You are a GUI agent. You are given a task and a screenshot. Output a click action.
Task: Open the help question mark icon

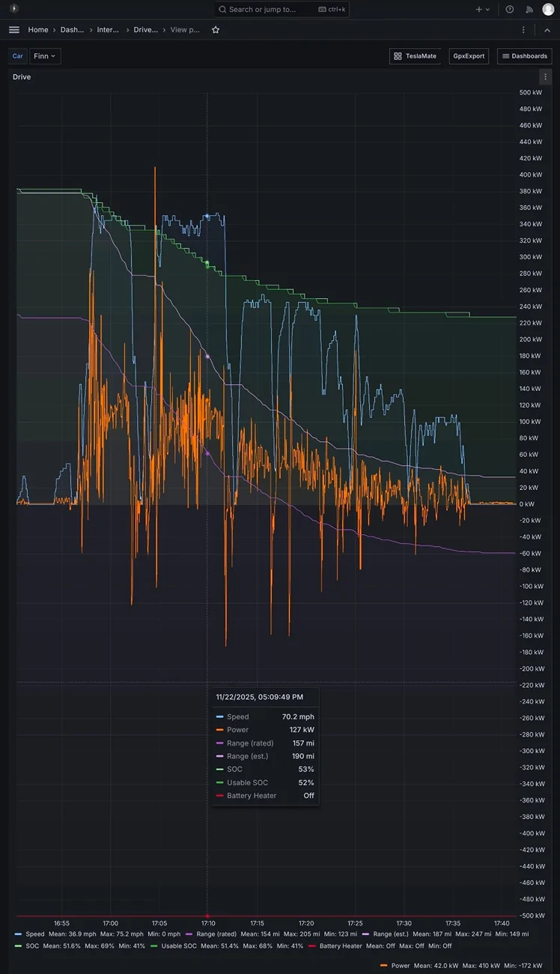(x=510, y=9)
